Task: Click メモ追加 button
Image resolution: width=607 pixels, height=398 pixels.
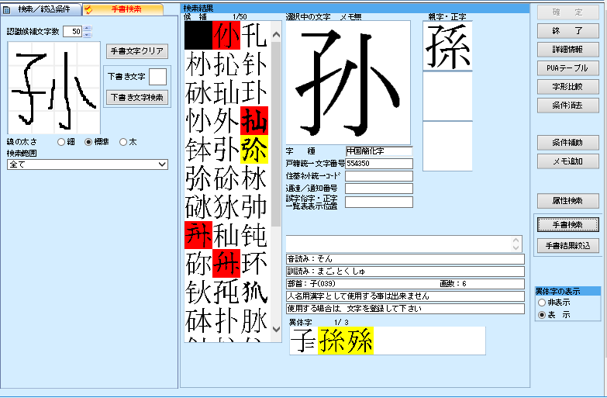Action: (x=568, y=161)
